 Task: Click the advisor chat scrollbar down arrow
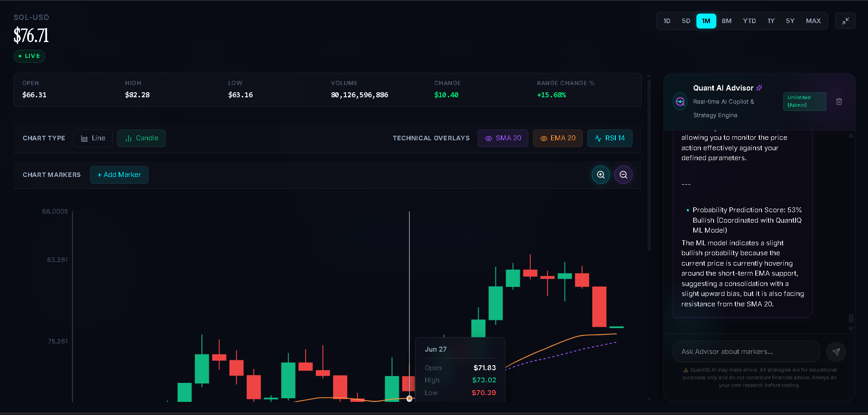coord(851,329)
